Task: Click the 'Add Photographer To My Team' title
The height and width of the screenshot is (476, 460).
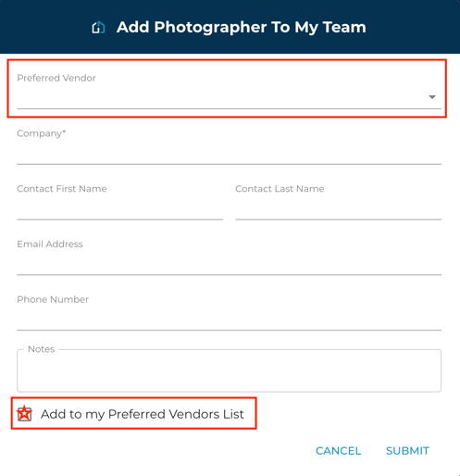Action: tap(242, 27)
